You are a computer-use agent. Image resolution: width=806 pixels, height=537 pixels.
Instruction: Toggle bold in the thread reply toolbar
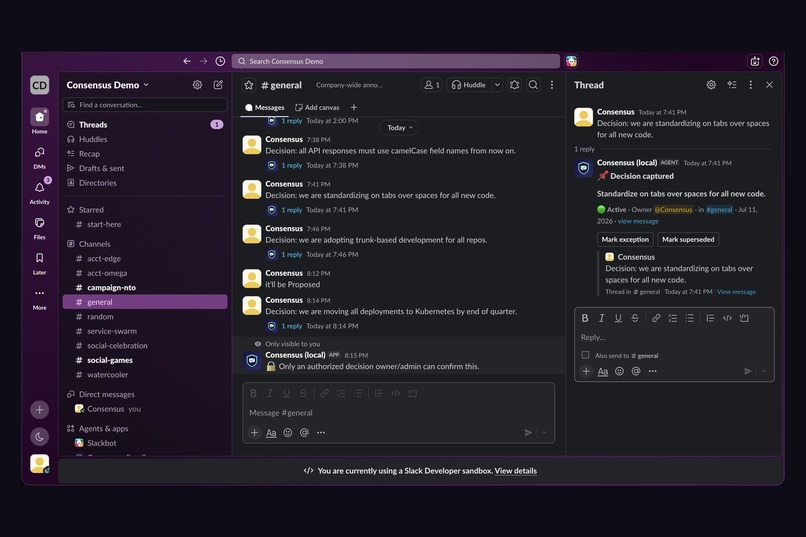pos(585,318)
